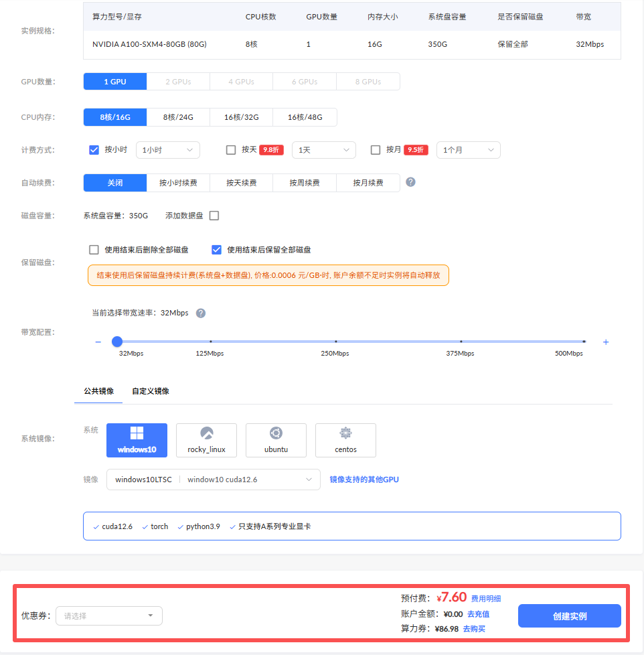Image resolution: width=644 pixels, height=655 pixels.
Task: Open the 费用明细 fee details link
Action: pyautogui.click(x=486, y=599)
